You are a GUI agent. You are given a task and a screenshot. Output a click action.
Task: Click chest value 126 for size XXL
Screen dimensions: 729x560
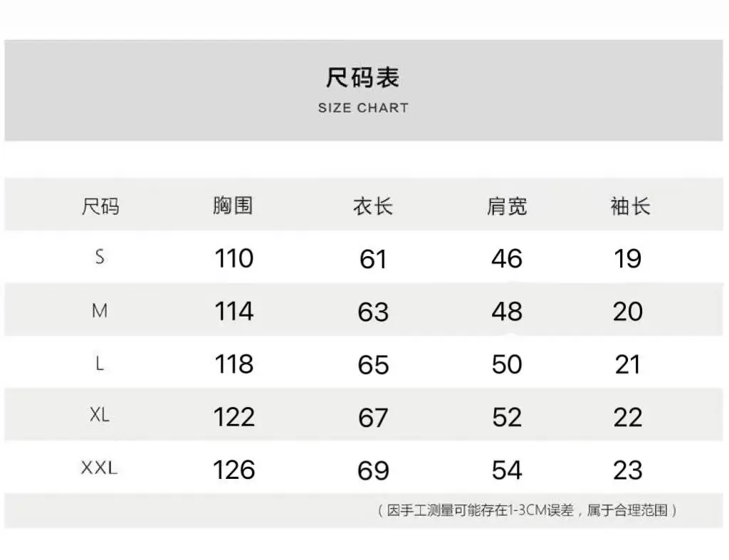pos(234,470)
